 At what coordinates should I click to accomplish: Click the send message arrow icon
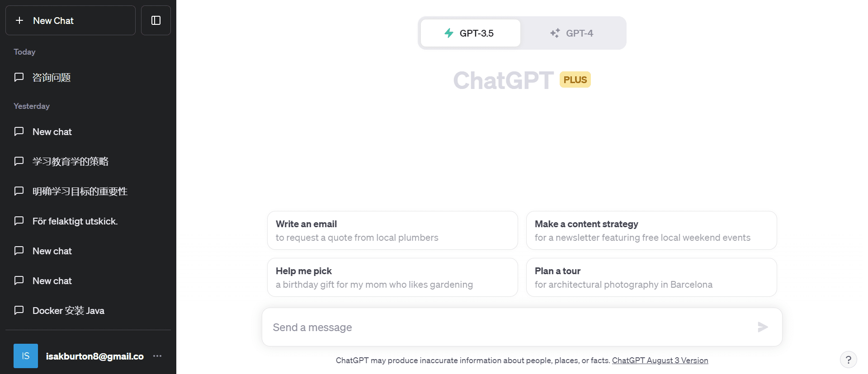pyautogui.click(x=763, y=327)
